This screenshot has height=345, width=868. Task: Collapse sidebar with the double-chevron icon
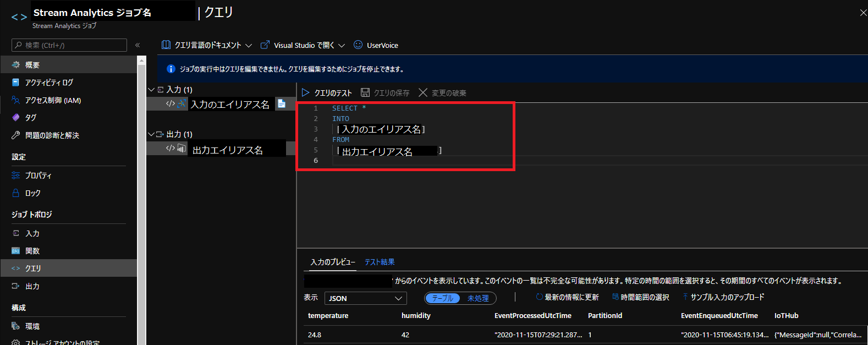point(138,45)
